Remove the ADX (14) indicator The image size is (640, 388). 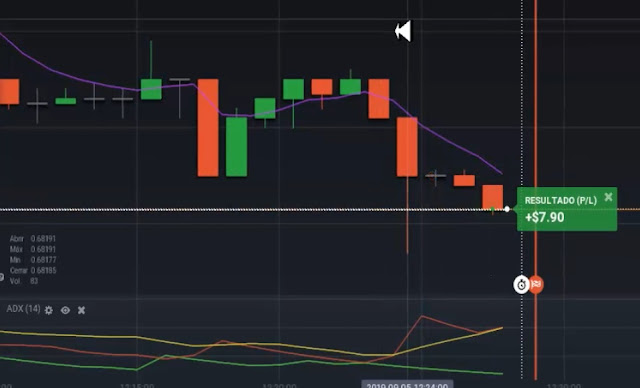(82, 310)
